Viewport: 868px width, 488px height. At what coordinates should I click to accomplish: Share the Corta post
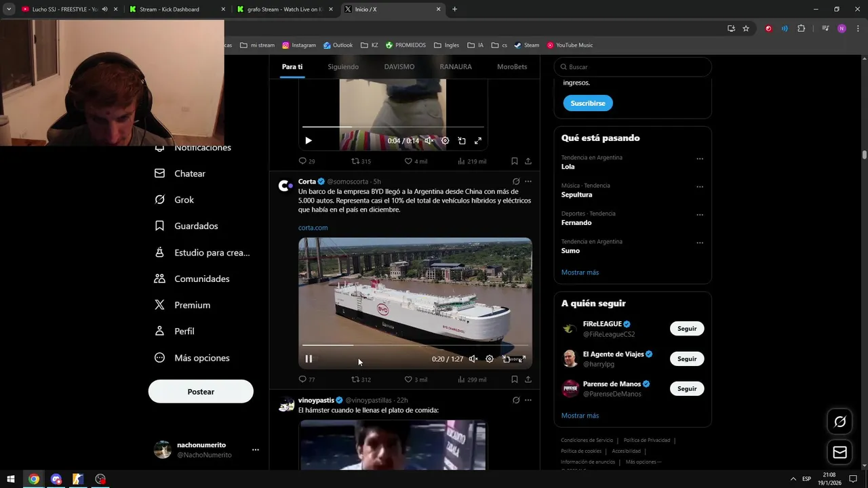(528, 380)
